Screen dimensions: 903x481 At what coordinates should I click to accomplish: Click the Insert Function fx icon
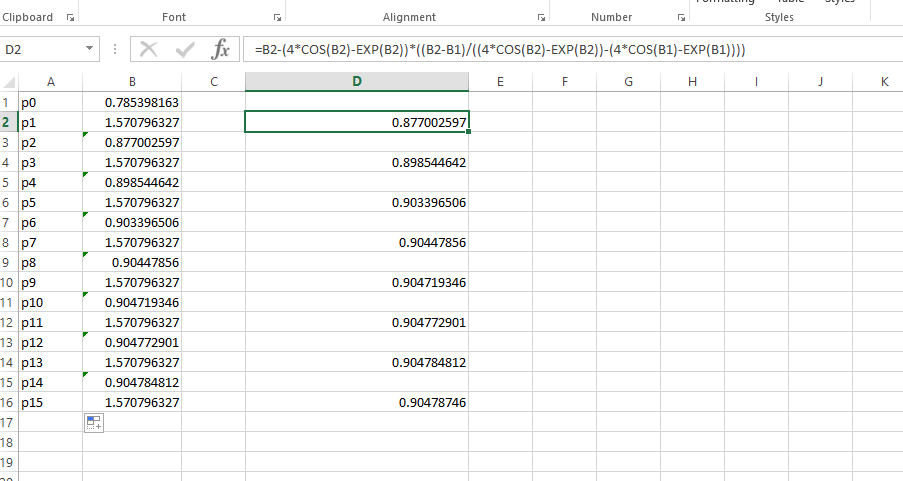click(x=220, y=50)
